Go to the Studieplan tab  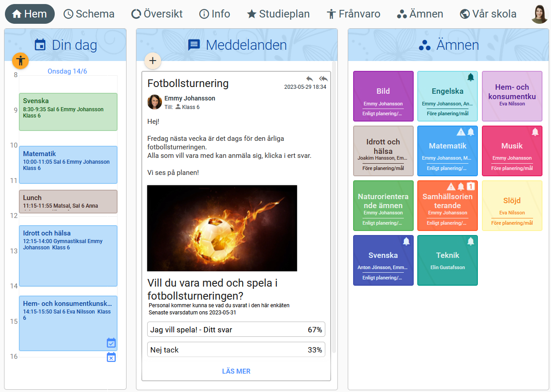tap(278, 14)
